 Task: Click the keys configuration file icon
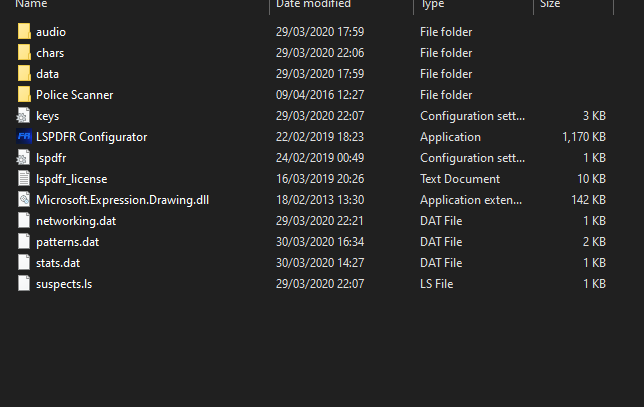coord(24,116)
